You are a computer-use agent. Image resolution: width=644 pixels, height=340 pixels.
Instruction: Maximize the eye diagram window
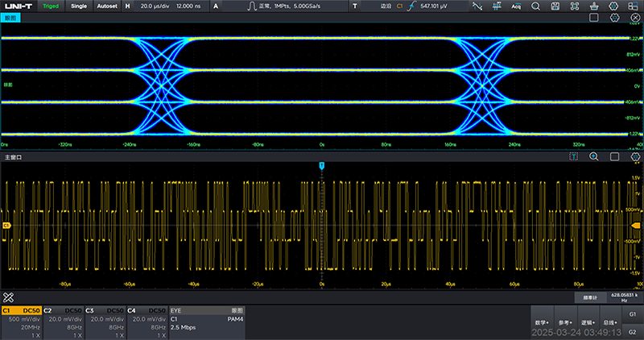pyautogui.click(x=593, y=17)
